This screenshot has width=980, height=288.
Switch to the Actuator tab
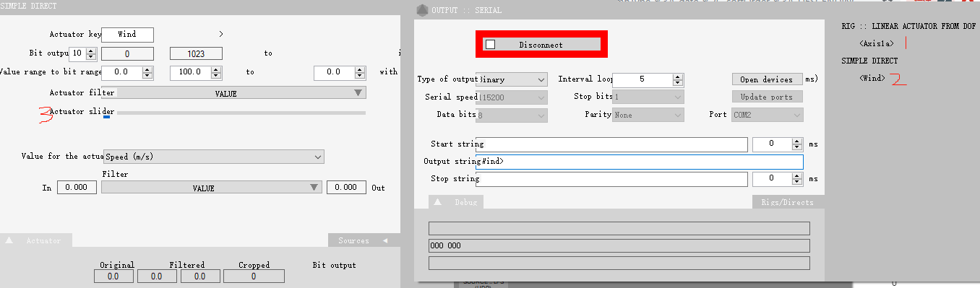click(x=36, y=240)
